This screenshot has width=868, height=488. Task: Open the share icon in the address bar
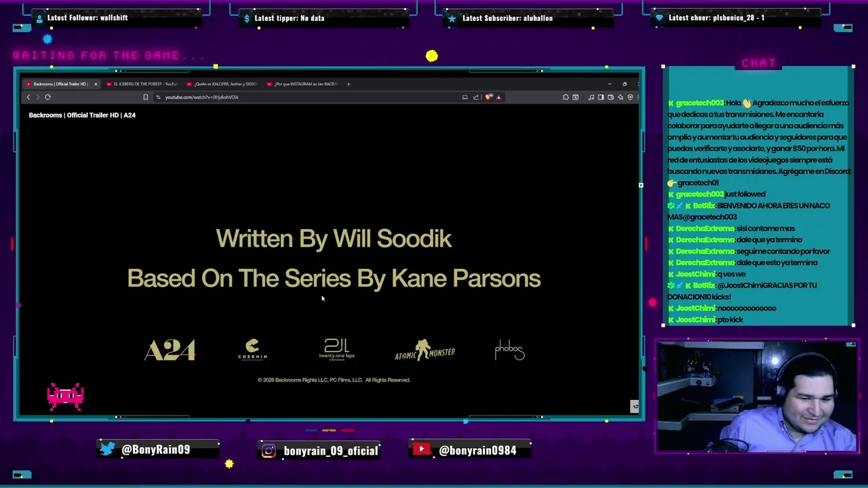pos(476,97)
